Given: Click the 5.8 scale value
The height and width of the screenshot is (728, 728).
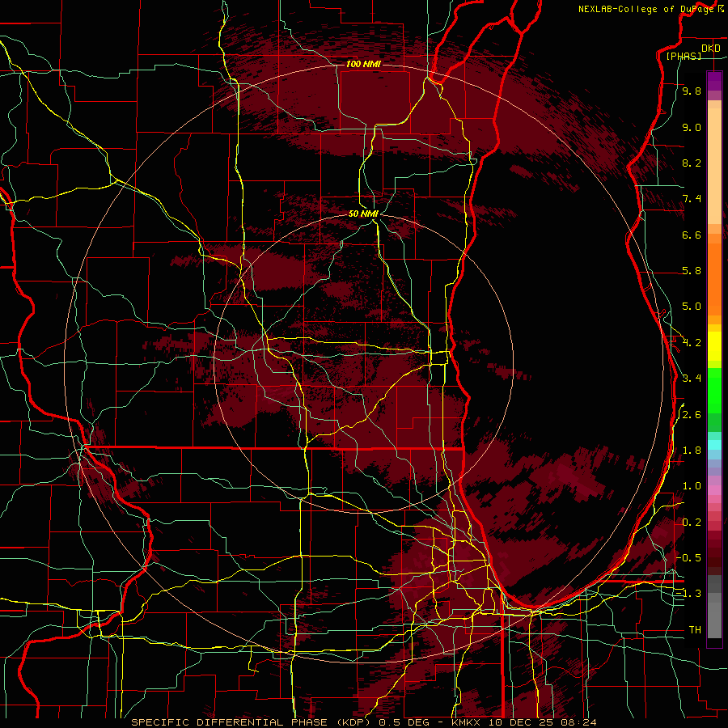Looking at the screenshot, I should tap(692, 271).
